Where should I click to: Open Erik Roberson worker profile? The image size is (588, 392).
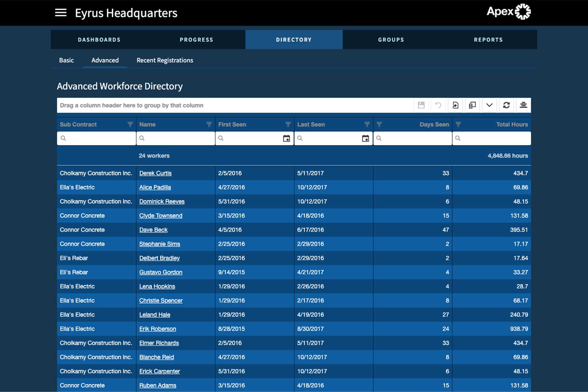click(157, 329)
